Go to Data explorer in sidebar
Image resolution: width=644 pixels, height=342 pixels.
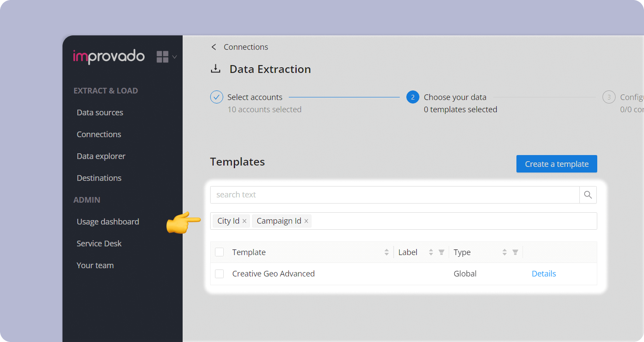[101, 156]
